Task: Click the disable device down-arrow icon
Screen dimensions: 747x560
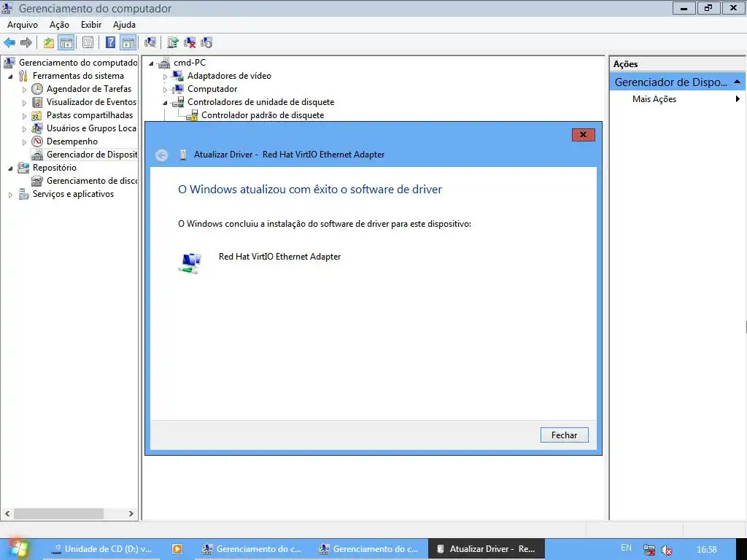Action: click(x=206, y=43)
